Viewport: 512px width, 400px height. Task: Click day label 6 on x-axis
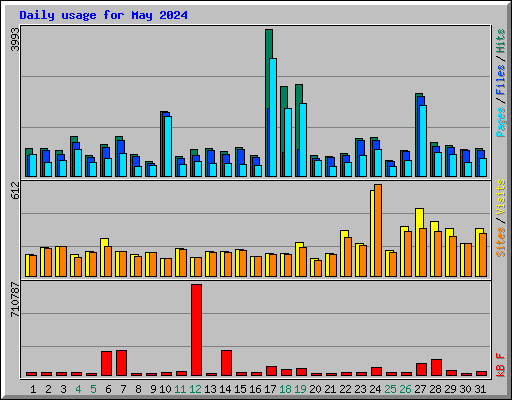click(x=108, y=389)
